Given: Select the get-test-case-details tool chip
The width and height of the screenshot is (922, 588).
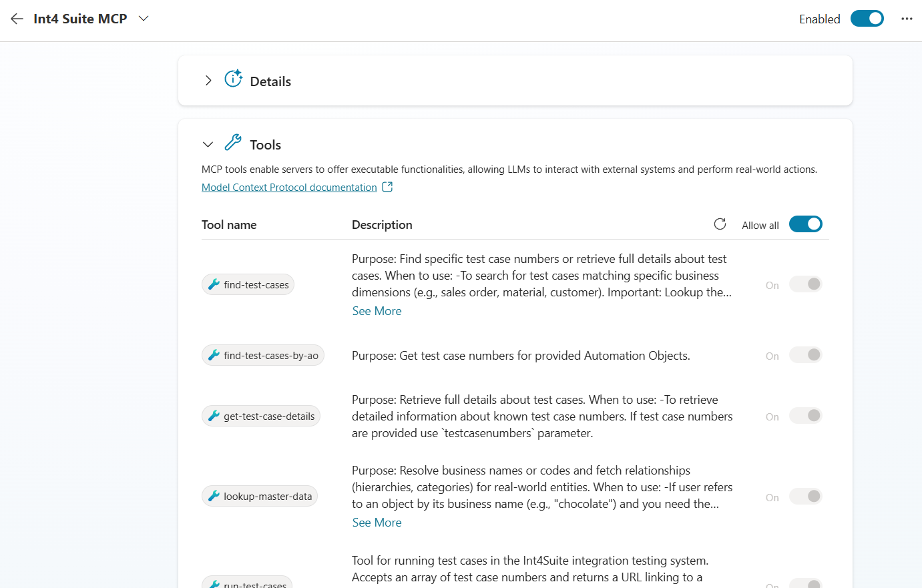Looking at the screenshot, I should (x=261, y=416).
